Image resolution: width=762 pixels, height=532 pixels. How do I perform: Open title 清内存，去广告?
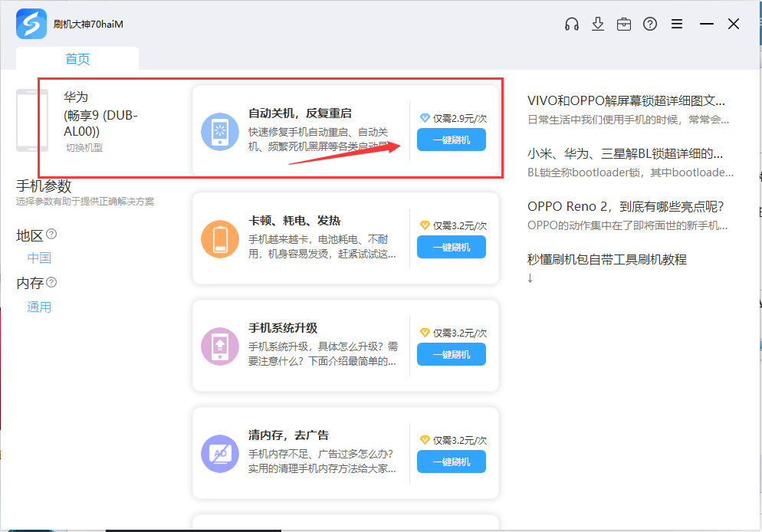(289, 435)
